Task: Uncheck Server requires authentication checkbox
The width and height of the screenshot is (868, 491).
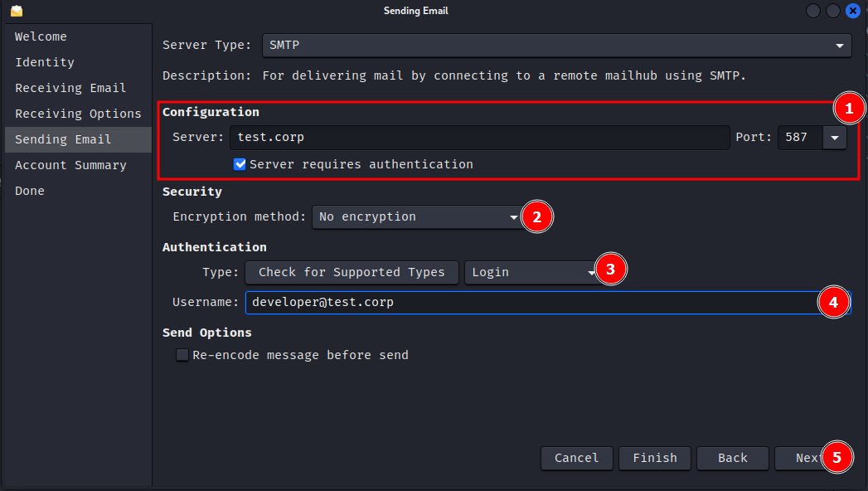Action: point(240,164)
